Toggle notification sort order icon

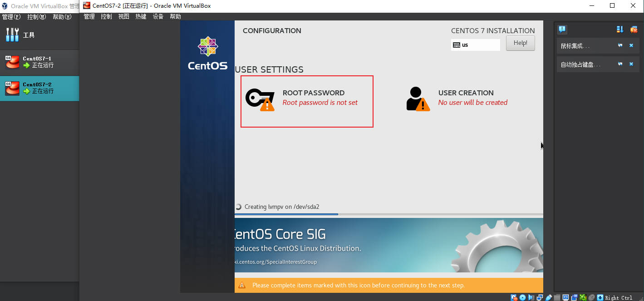point(620,30)
